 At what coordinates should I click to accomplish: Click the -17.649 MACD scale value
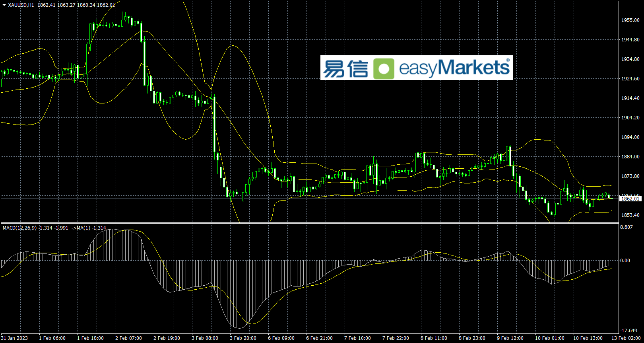[x=629, y=331]
